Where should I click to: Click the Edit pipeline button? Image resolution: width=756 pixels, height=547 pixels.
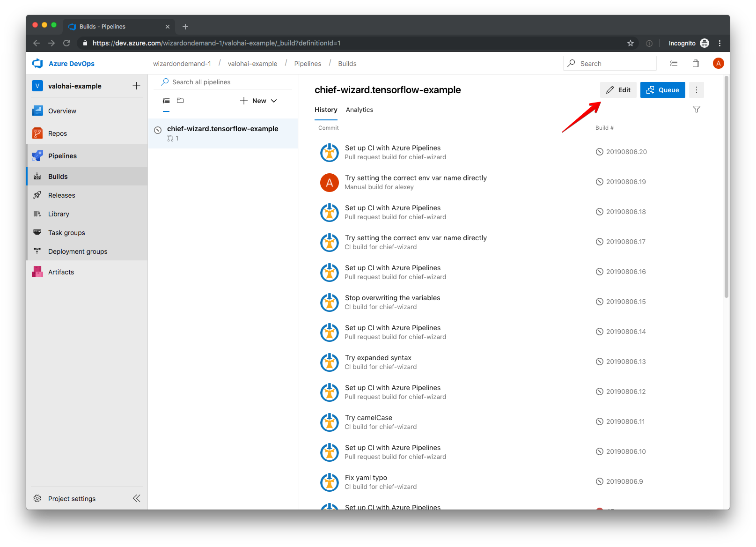coord(618,90)
